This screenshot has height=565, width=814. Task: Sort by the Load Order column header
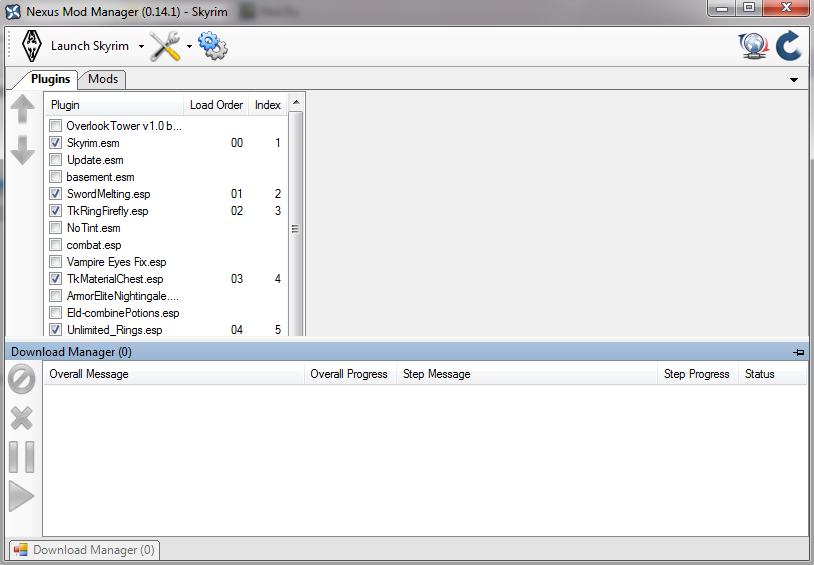pos(216,105)
